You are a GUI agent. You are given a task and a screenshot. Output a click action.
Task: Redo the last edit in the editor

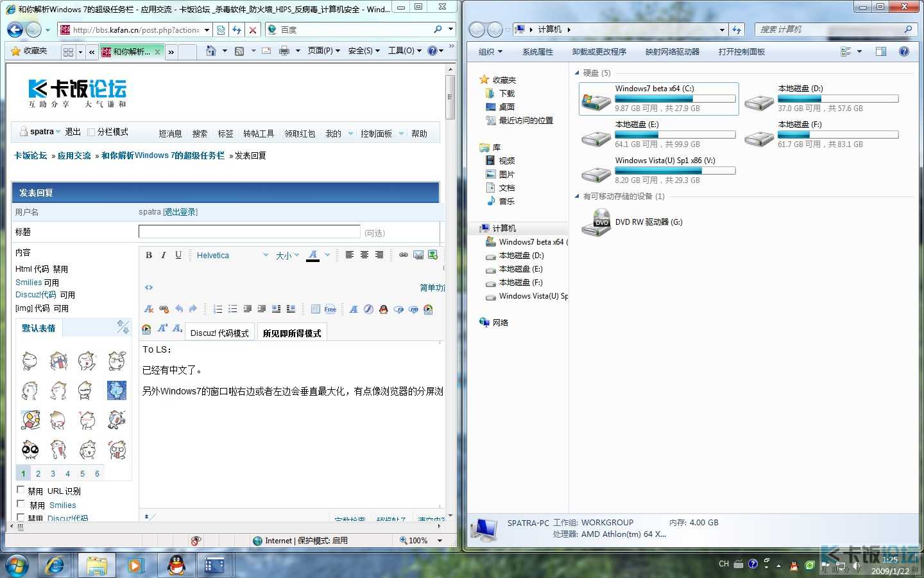point(193,309)
